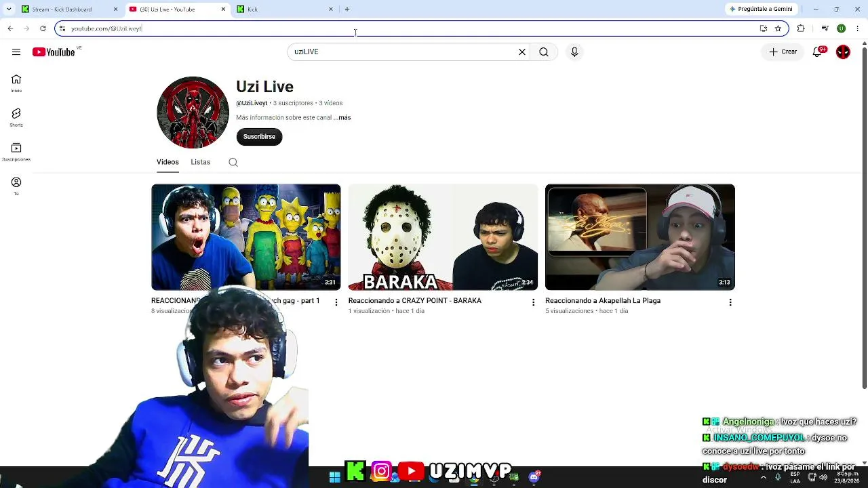The image size is (868, 488).
Task: Click the page vertical scrollbar
Action: coord(864,217)
